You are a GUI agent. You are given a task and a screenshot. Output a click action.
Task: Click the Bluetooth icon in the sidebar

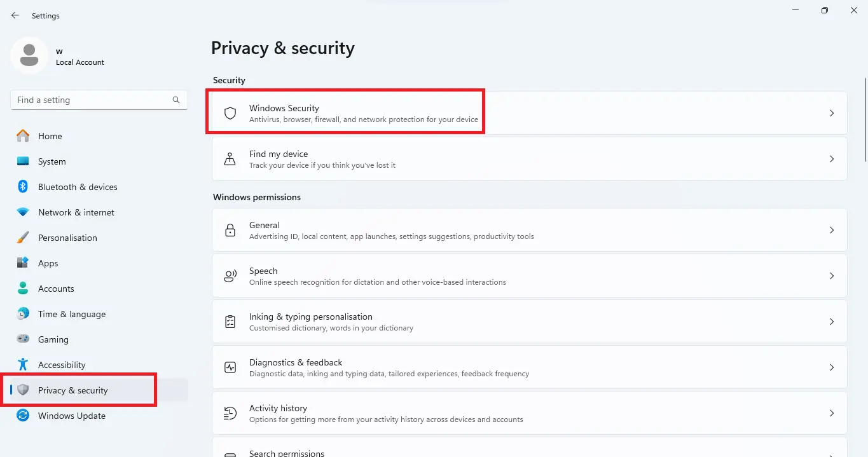tap(23, 187)
